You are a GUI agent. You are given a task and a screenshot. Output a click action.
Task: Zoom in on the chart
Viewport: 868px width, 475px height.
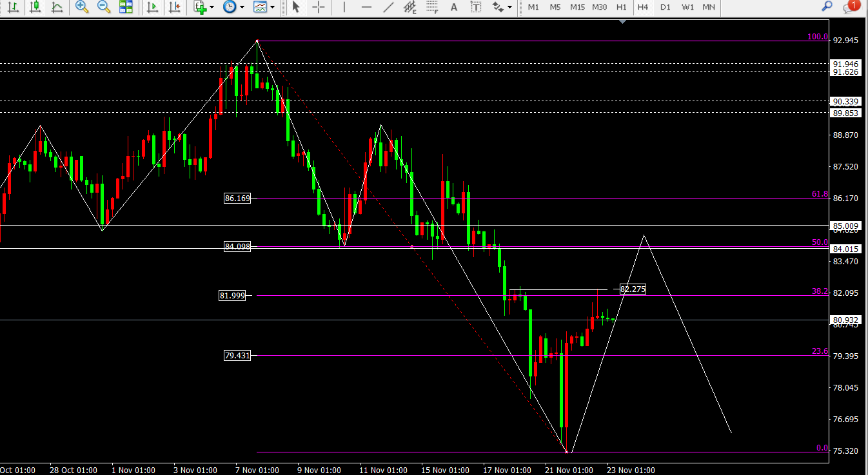[x=81, y=7]
